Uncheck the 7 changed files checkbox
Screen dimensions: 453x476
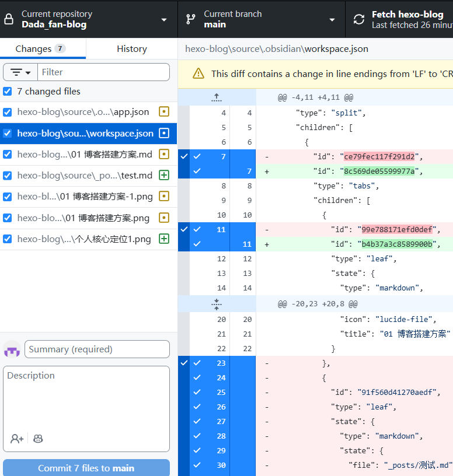click(7, 92)
